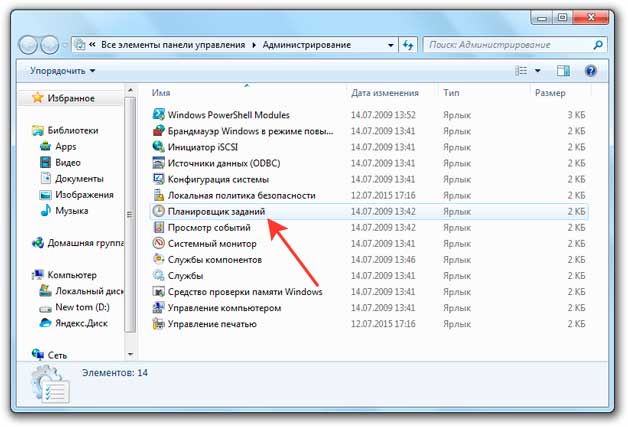Screen dimensions: 628x427
Task: Click the Локальная политика безопасности icon
Action: 159,195
